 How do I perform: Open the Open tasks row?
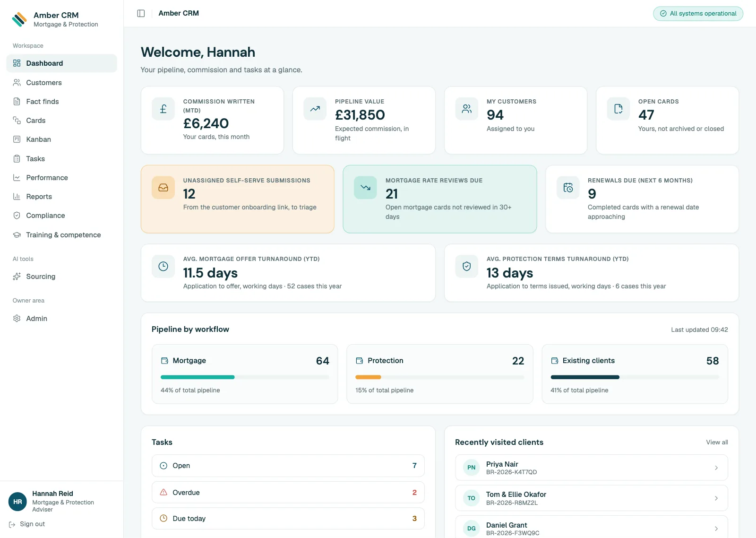288,466
